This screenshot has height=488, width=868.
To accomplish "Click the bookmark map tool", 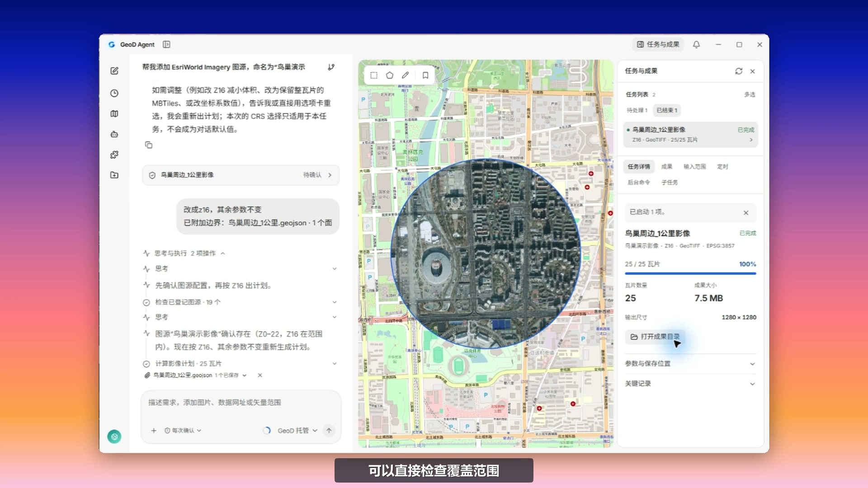I will 425,75.
